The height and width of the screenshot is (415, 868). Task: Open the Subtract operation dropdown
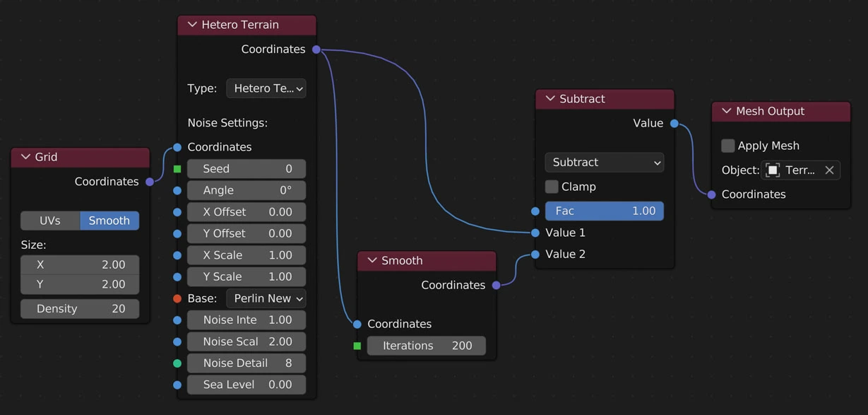tap(605, 163)
